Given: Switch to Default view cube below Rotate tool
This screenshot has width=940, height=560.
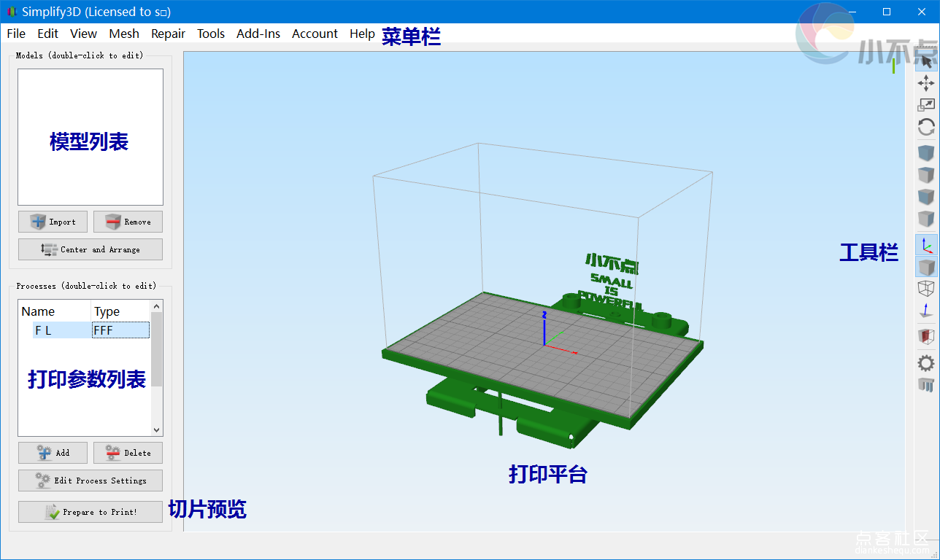Looking at the screenshot, I should point(926,153).
